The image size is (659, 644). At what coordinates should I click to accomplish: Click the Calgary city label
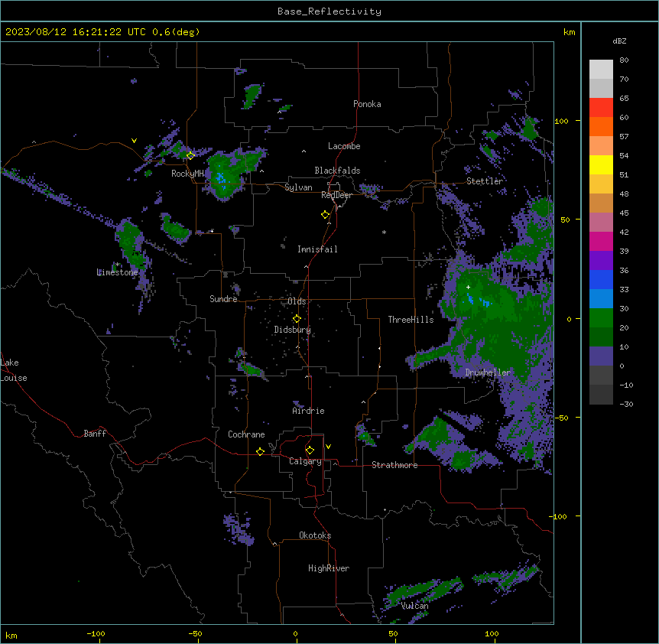(x=306, y=461)
